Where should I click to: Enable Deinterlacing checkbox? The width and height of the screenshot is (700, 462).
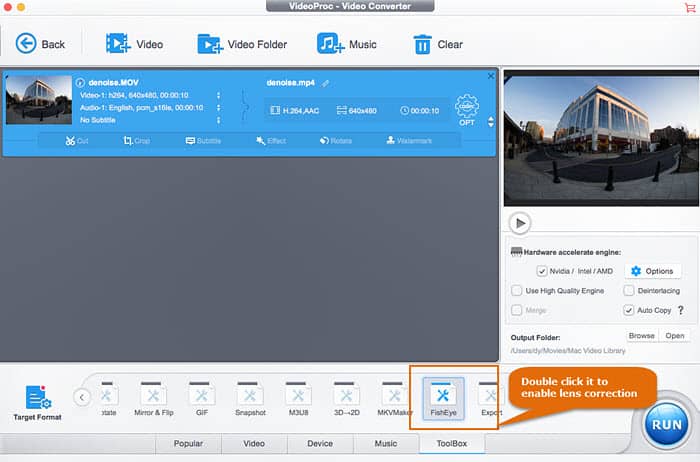[x=629, y=291]
